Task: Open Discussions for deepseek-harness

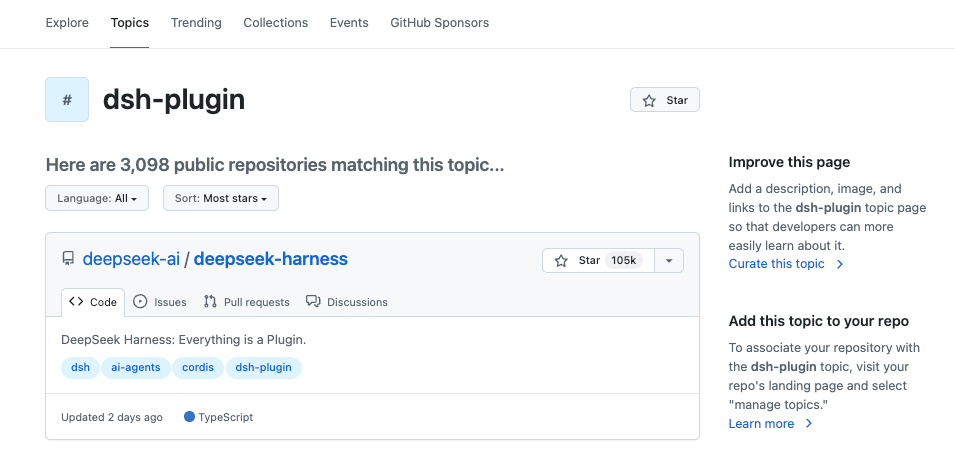Action: [x=347, y=302]
